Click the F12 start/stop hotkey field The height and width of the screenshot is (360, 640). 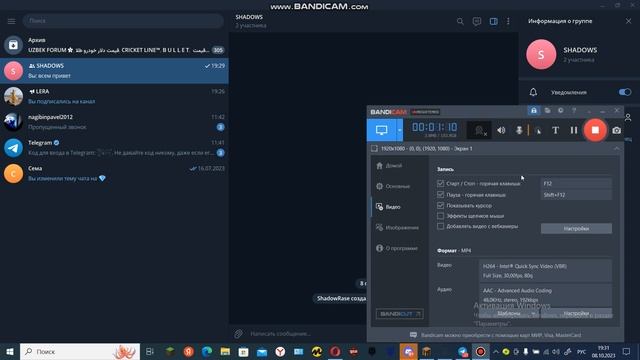(x=576, y=183)
